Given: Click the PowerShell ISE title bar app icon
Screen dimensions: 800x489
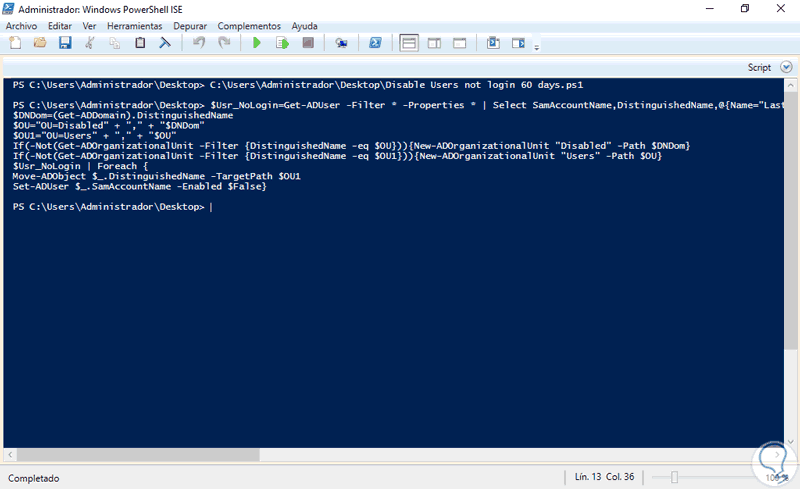Looking at the screenshot, I should (9, 9).
